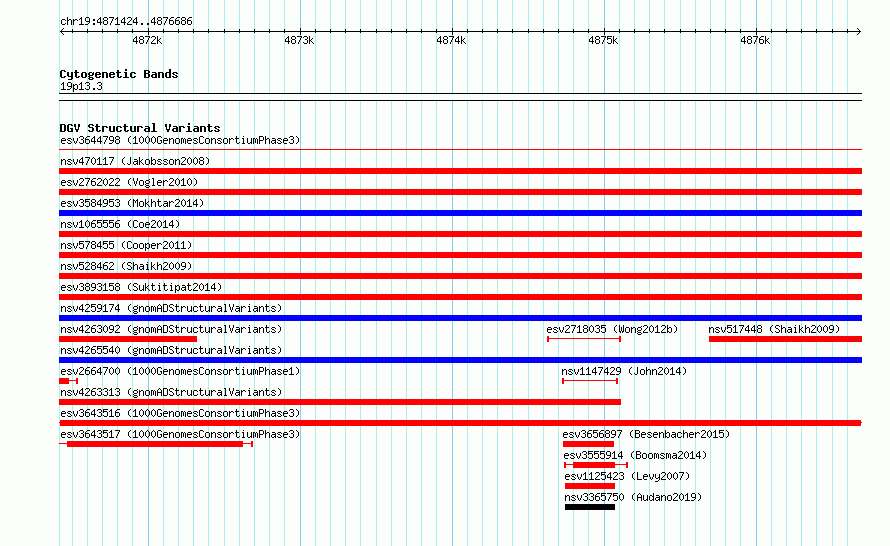890x546 pixels.
Task: Click the nsv4259174 gnomAD label
Action: (x=171, y=308)
